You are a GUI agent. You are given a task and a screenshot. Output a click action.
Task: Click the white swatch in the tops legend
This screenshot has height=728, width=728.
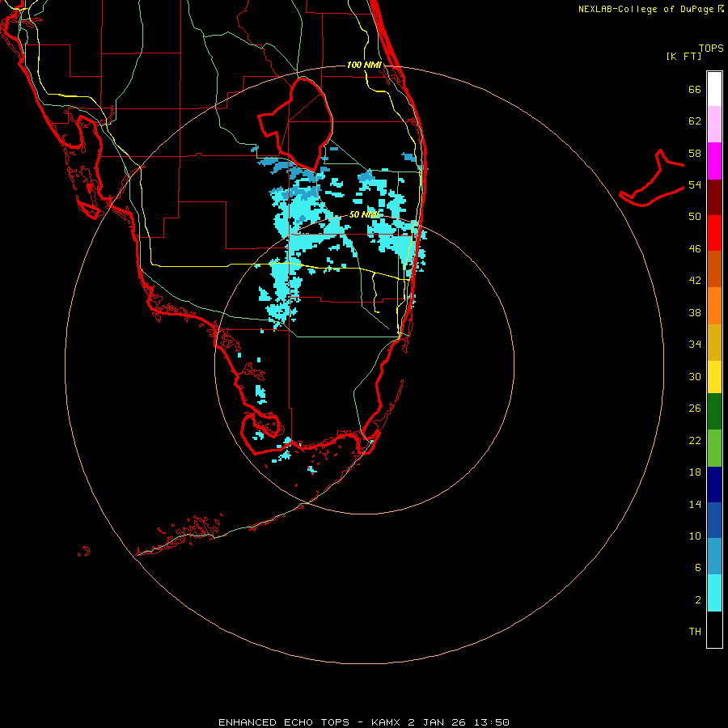coord(714,89)
